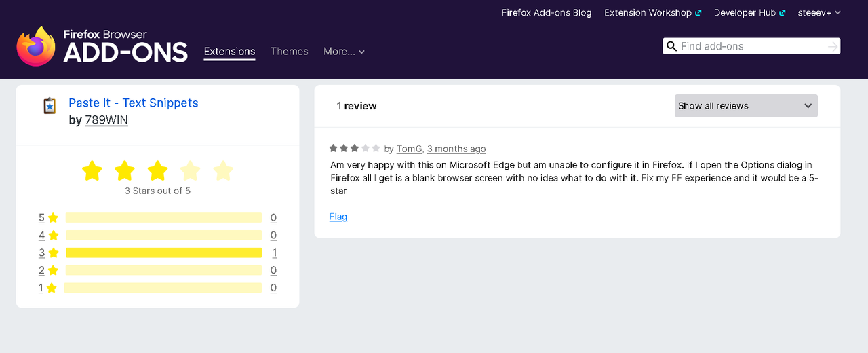Focus the Find add-ons search field
868x353 pixels.
pyautogui.click(x=751, y=46)
